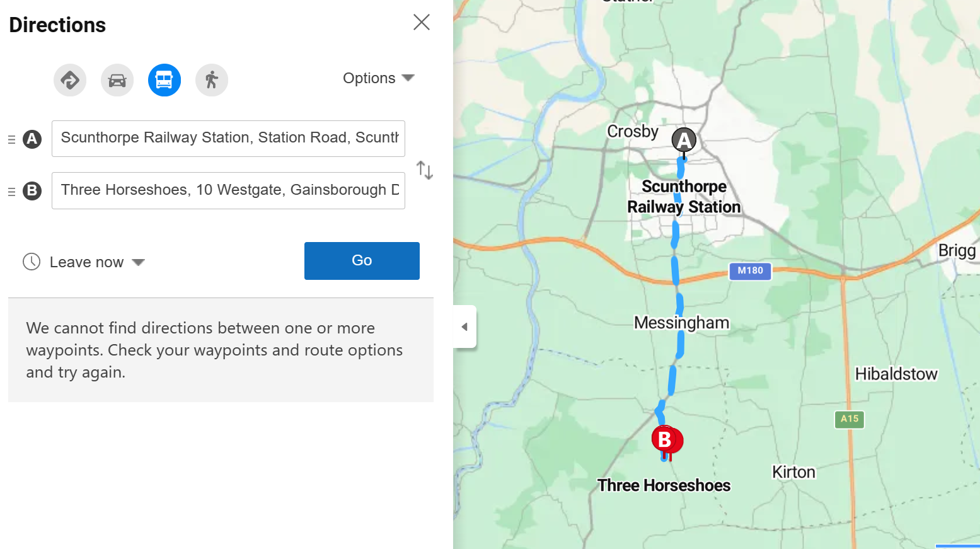980x549 pixels.
Task: Select the walking mode icon
Action: tap(212, 80)
